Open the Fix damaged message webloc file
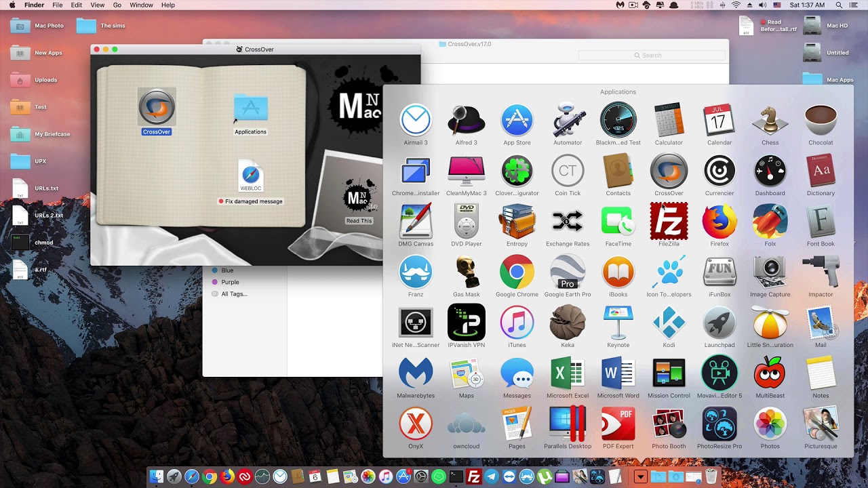The image size is (868, 488). (x=250, y=178)
